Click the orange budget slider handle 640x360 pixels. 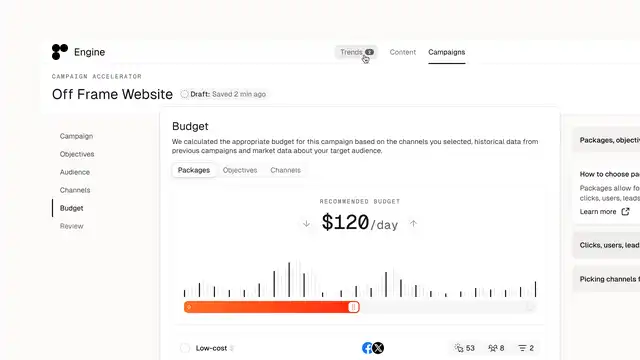(x=353, y=307)
